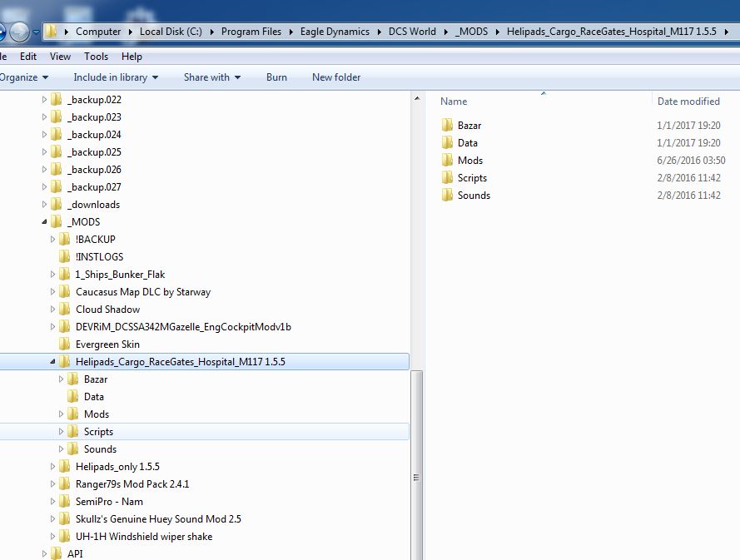Click the Data folder icon in tree
The width and height of the screenshot is (740, 560).
click(x=73, y=396)
